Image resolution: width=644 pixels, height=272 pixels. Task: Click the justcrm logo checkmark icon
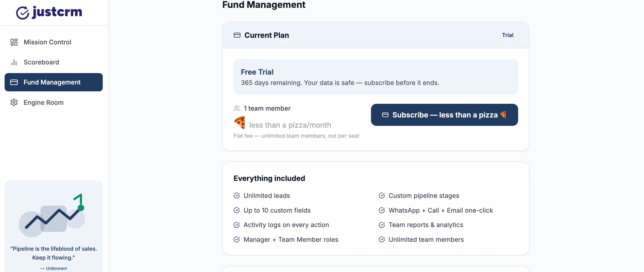coord(23,13)
